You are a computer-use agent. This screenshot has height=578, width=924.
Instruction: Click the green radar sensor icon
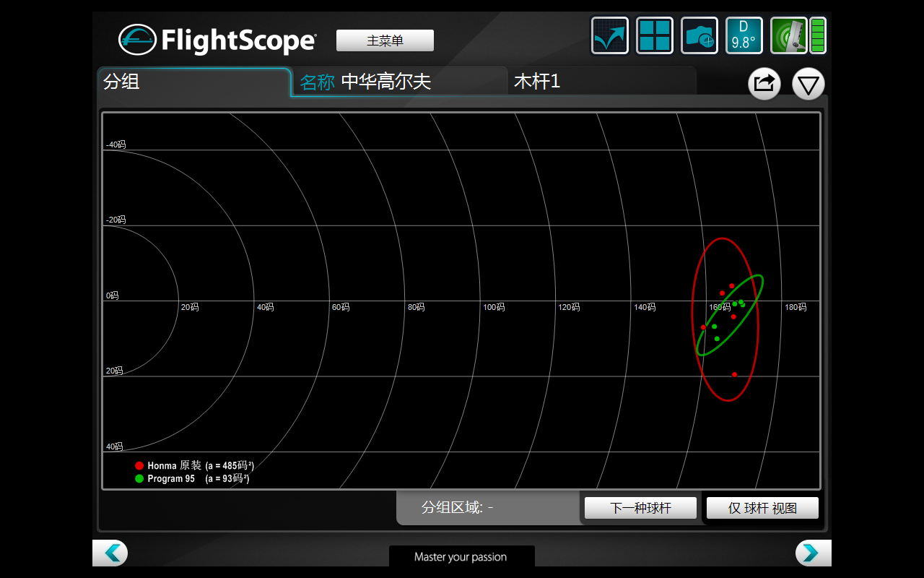(788, 35)
